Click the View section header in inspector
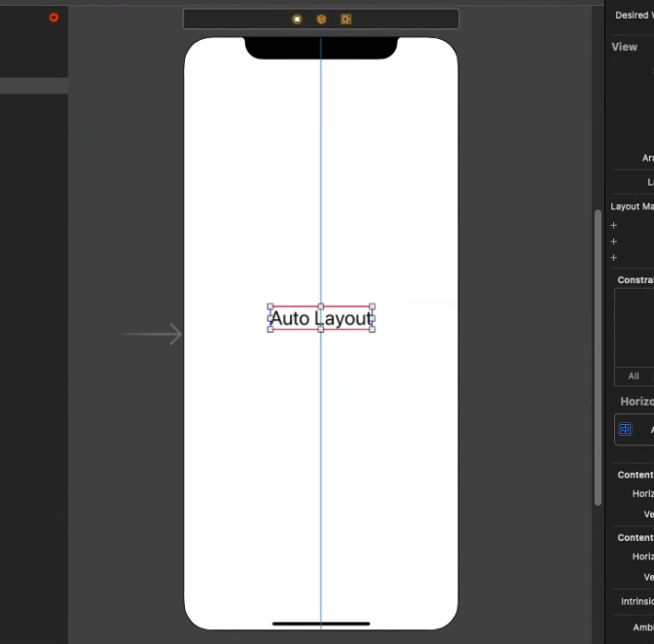 [625, 47]
